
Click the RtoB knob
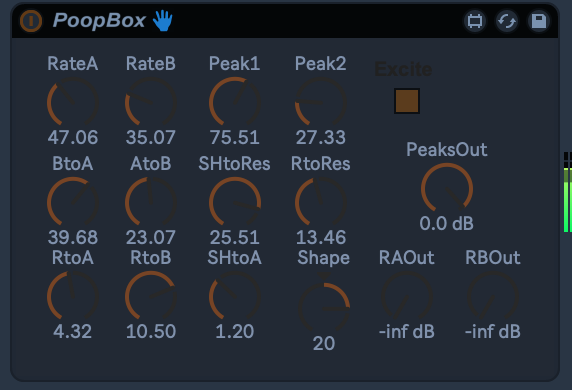pos(151,296)
